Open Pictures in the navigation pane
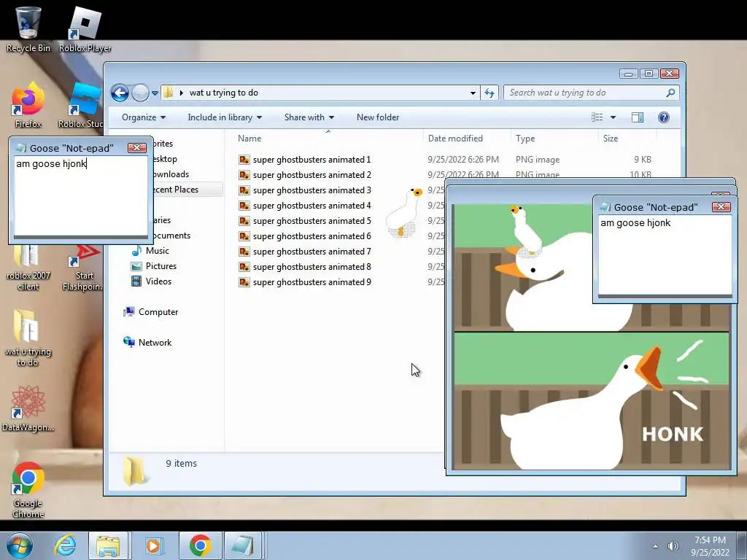 (x=154, y=265)
